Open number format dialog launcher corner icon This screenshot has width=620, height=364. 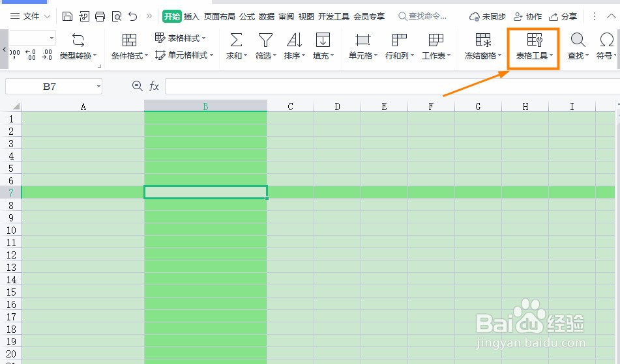coord(99,66)
